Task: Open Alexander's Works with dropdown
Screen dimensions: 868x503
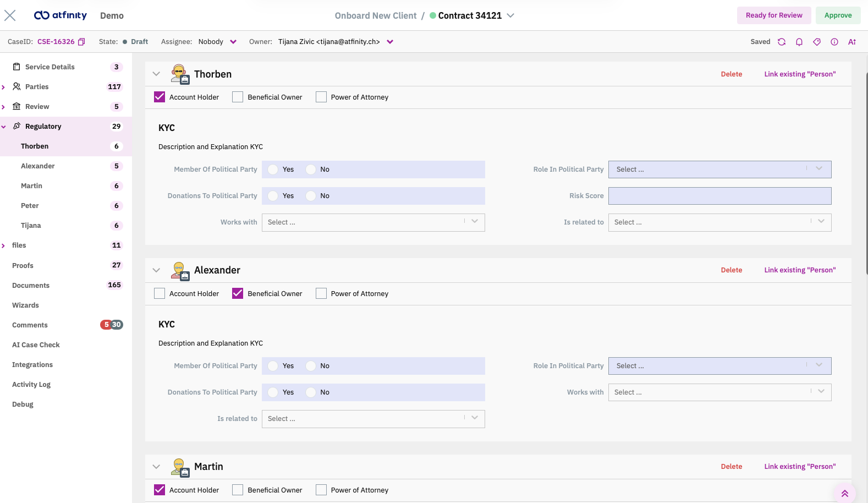Action: click(719, 392)
